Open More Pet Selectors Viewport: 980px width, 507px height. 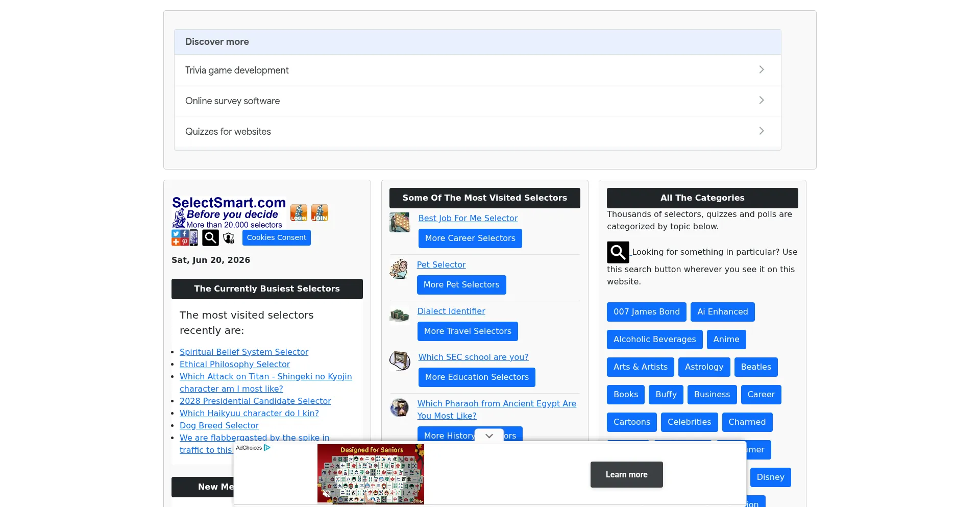tap(461, 285)
